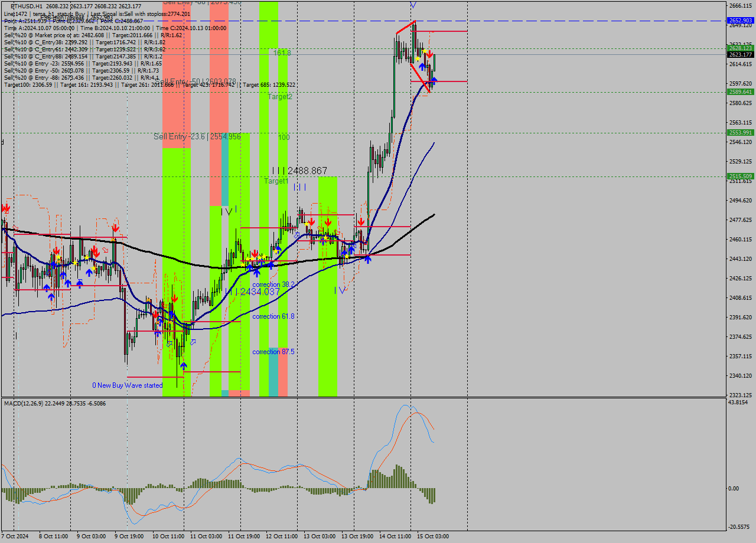This screenshot has width=756, height=543.
Task: Click the 'correction 87.5' label
Action: (273, 352)
